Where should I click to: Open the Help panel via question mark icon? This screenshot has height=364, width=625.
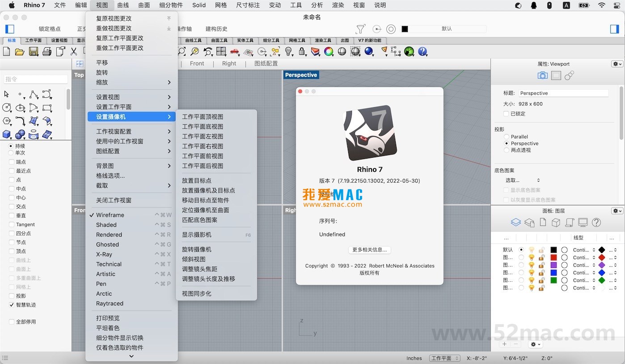click(596, 222)
